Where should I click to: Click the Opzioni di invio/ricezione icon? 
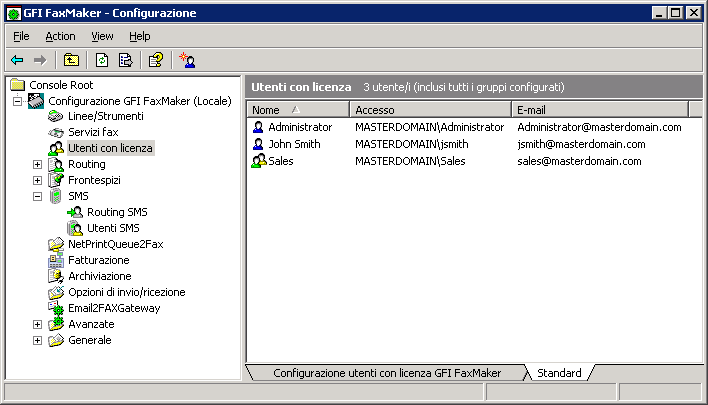(x=56, y=292)
